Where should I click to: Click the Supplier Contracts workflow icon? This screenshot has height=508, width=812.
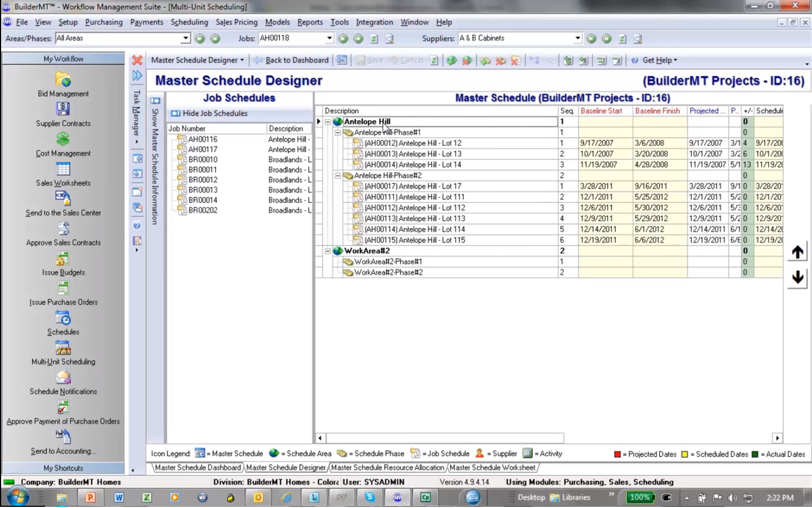pos(63,109)
